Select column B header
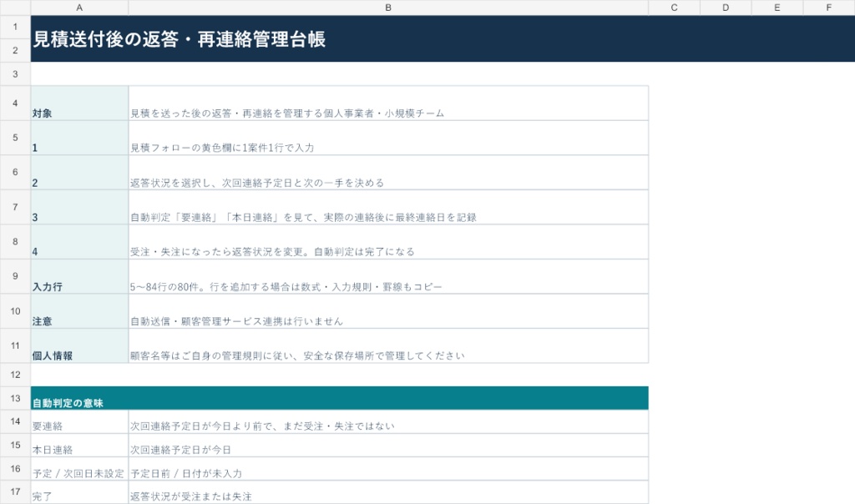The image size is (855, 504). (388, 8)
